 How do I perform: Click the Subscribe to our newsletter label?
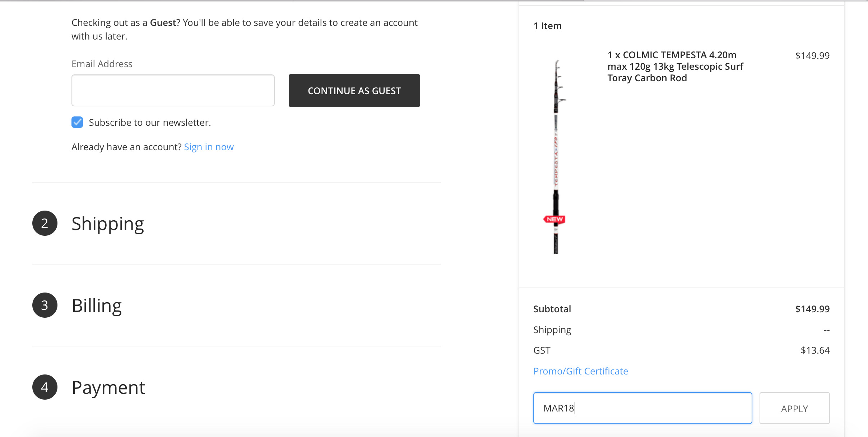coord(150,123)
